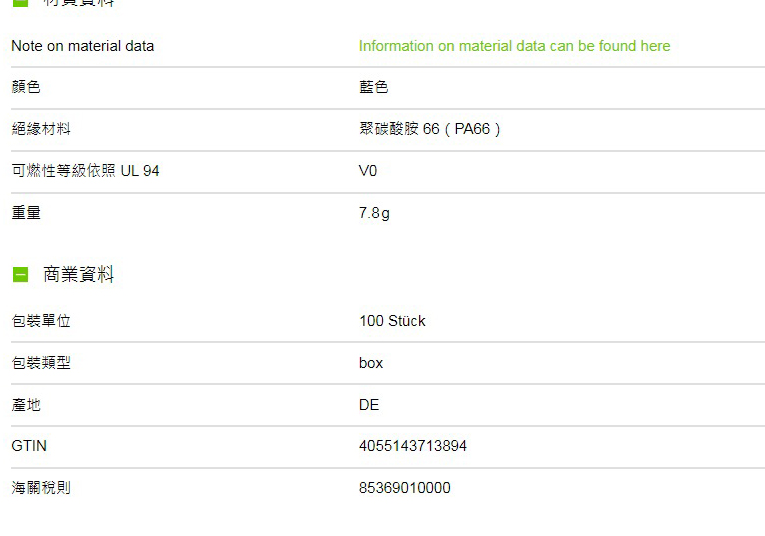Select the GTIN number 4055143713894

click(x=413, y=446)
